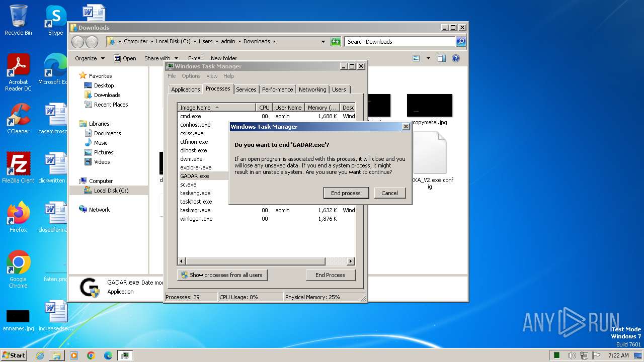Sort by User Name column
Image resolution: width=644 pixels, height=362 pixels.
click(x=288, y=108)
